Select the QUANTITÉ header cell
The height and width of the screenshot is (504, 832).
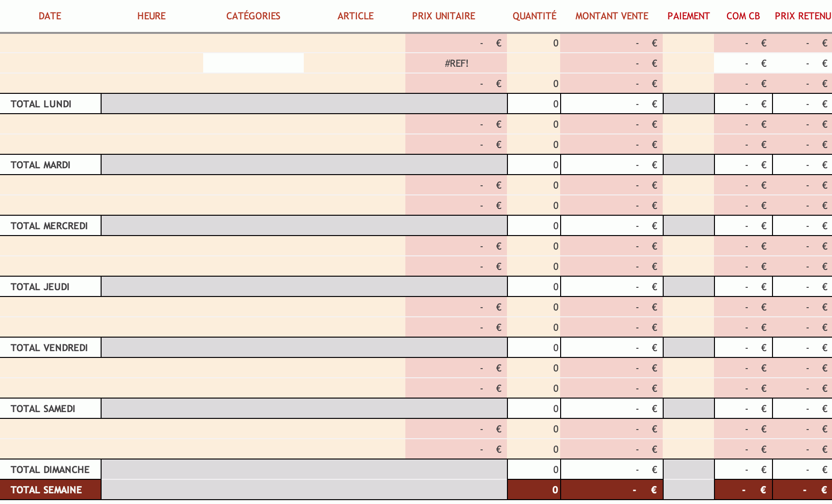(535, 16)
